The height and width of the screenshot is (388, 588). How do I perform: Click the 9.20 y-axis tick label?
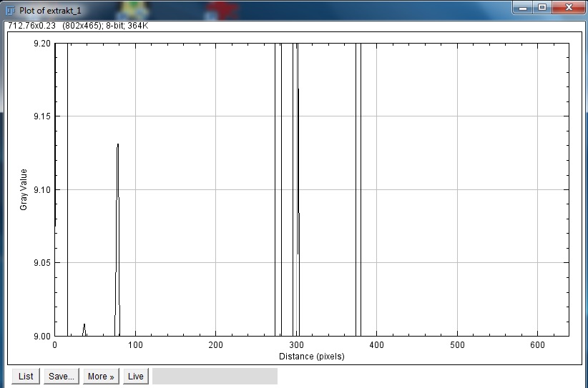coord(42,44)
